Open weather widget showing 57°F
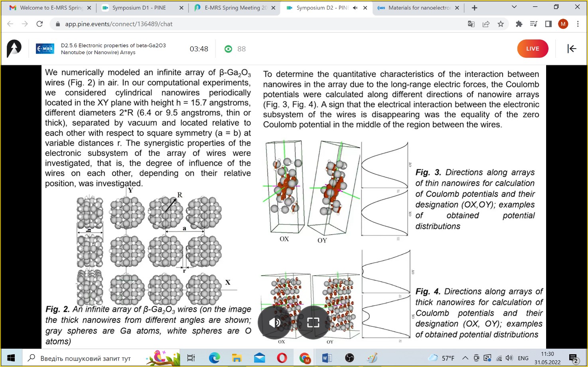The image size is (588, 367). [441, 358]
